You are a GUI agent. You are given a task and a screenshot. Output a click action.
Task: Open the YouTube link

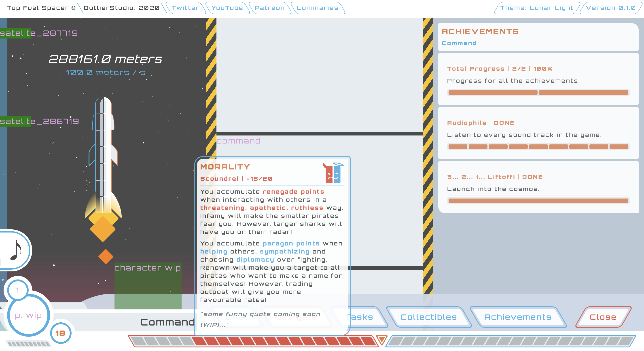[x=227, y=8]
